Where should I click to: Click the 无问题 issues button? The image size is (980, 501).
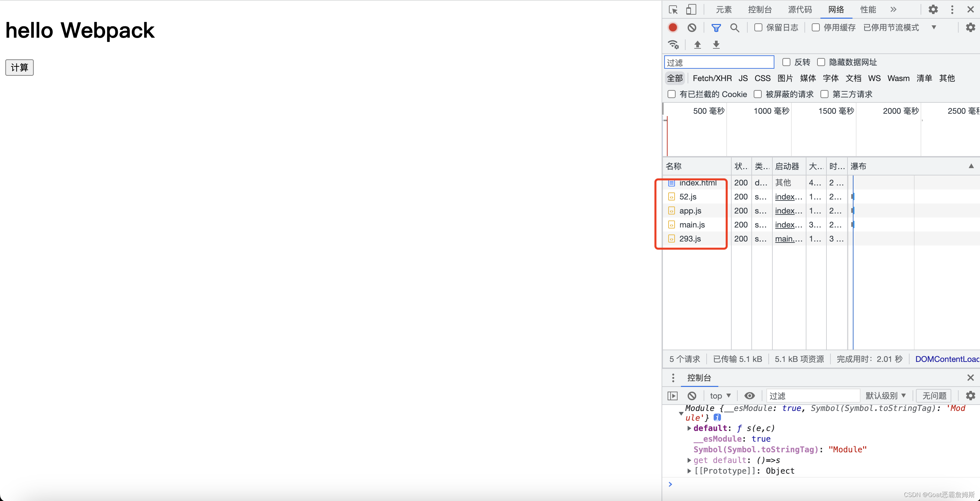934,396
